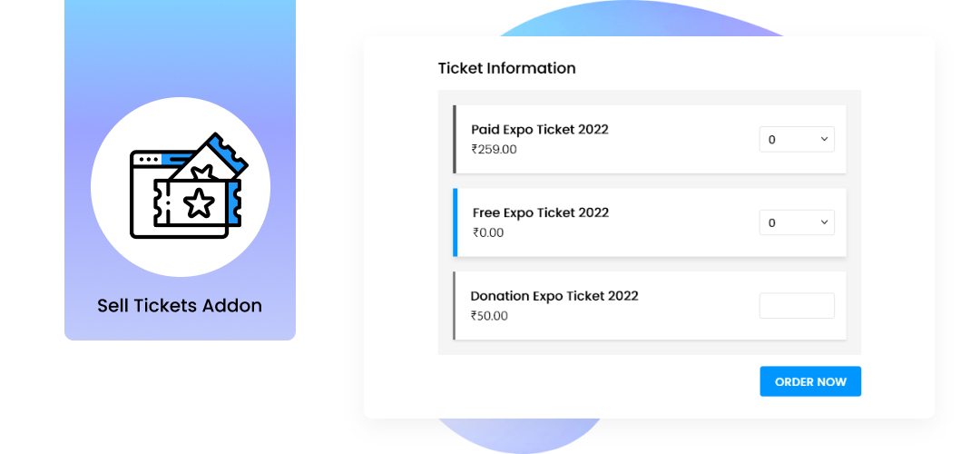Click the Donation Expo Ticket amount field
This screenshot has height=454, width=980.
tap(797, 306)
